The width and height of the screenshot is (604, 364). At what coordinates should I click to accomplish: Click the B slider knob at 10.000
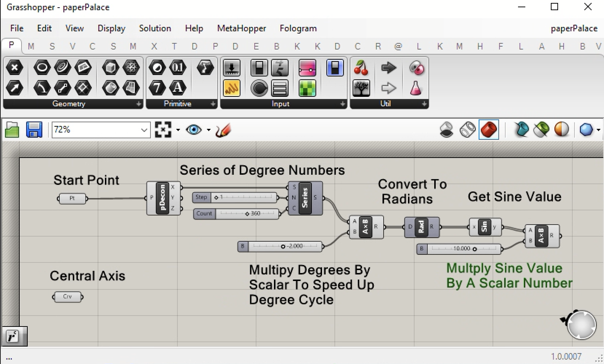[474, 249]
